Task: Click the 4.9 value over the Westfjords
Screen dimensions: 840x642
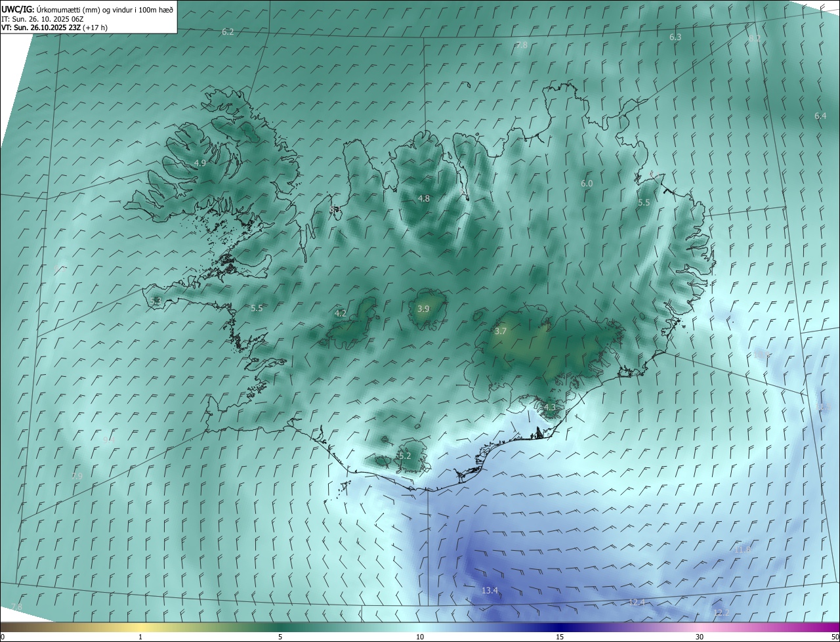Action: coord(200,163)
